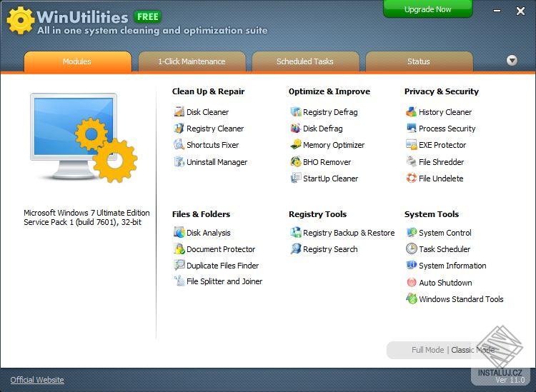The width and height of the screenshot is (536, 392).
Task: Click the Process Security icon
Action: pos(411,129)
